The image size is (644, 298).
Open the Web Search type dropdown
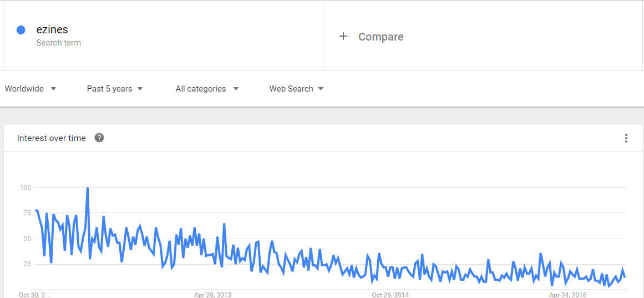point(296,89)
